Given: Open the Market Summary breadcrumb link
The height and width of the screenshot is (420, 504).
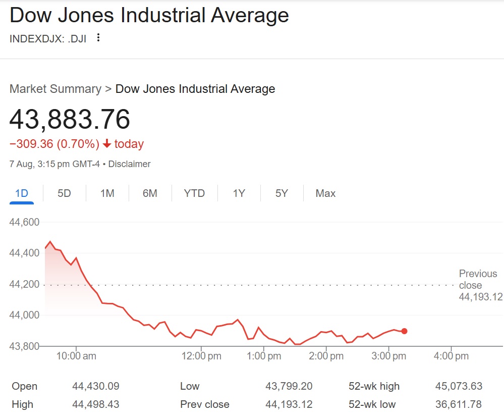Looking at the screenshot, I should tap(55, 89).
